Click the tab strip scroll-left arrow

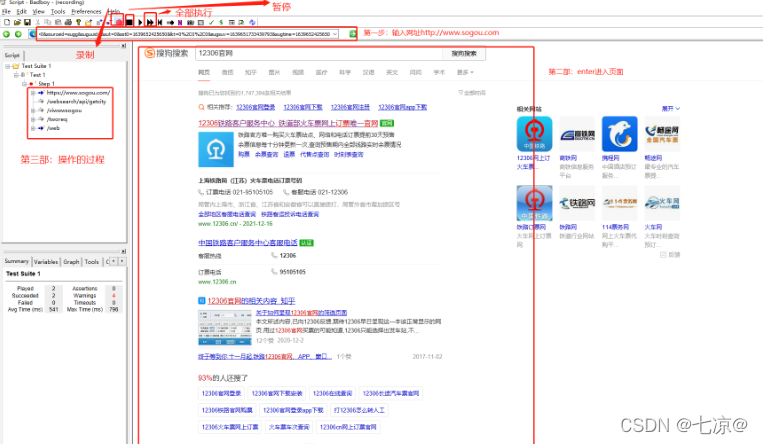point(113,261)
